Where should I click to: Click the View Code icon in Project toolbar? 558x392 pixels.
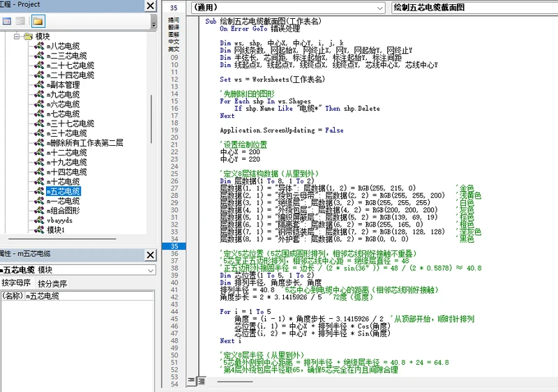coord(6,22)
